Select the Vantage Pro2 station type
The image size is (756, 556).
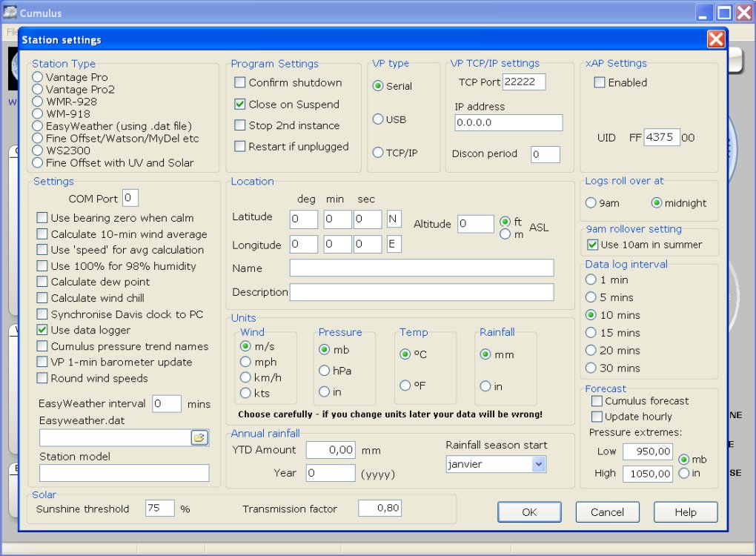(x=38, y=89)
